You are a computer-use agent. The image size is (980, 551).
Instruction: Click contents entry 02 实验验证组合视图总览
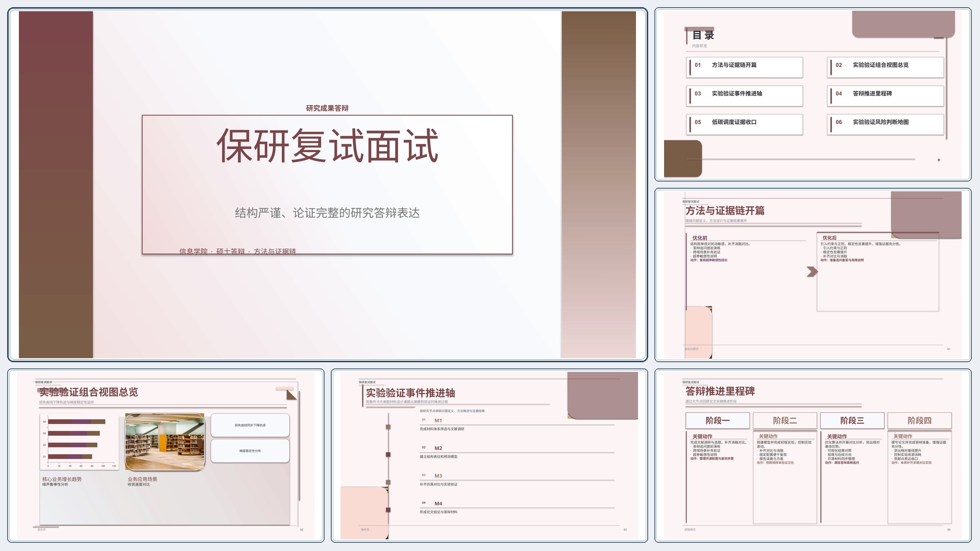tap(886, 67)
